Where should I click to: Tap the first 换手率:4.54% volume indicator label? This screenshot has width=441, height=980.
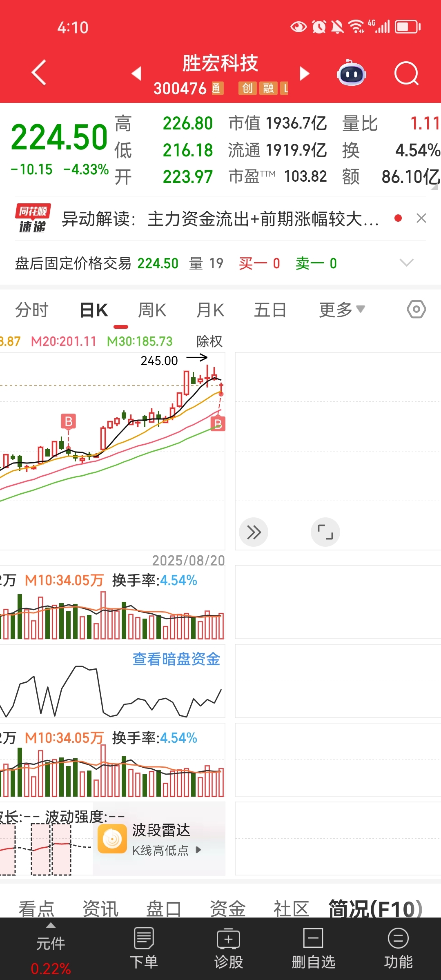coord(155,580)
